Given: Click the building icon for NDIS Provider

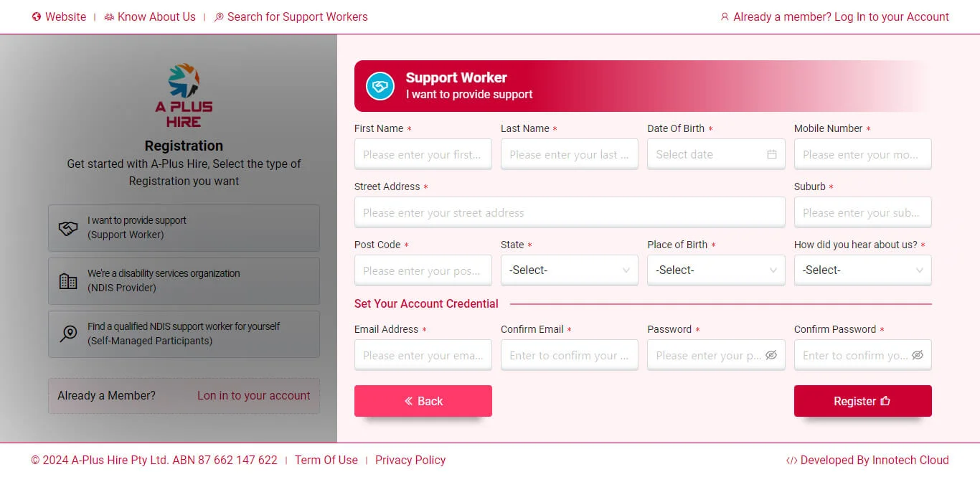Looking at the screenshot, I should pyautogui.click(x=68, y=281).
